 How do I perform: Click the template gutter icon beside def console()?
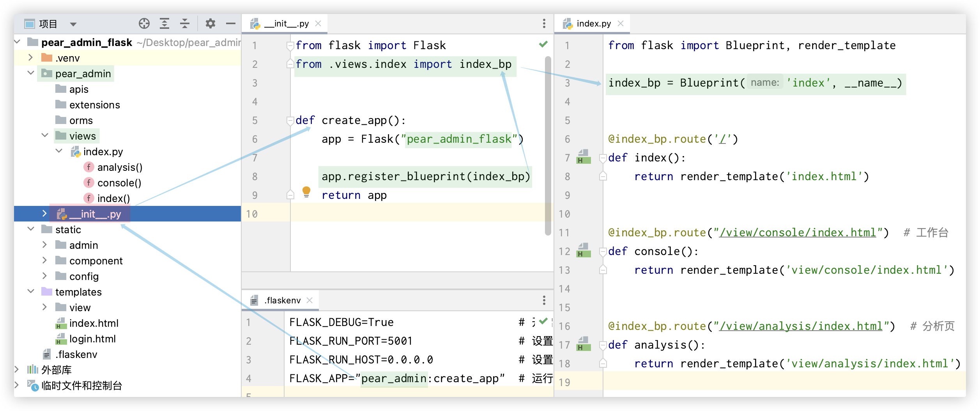pos(583,251)
